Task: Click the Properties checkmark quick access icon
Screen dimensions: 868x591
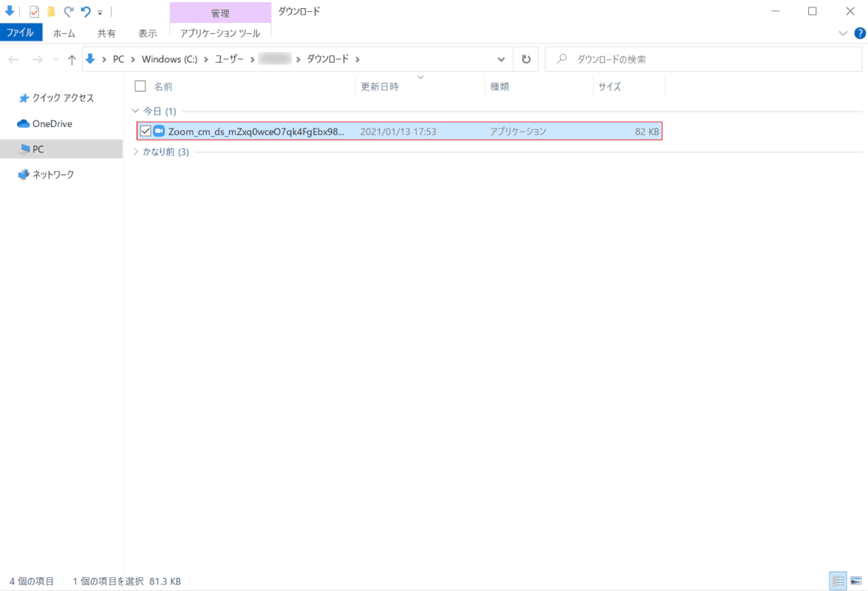Action: tap(34, 12)
